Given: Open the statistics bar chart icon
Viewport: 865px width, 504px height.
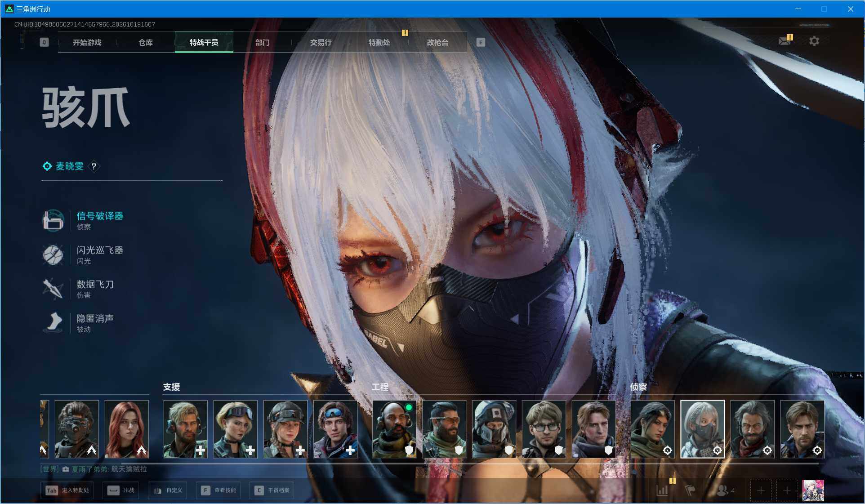Looking at the screenshot, I should coord(662,490).
